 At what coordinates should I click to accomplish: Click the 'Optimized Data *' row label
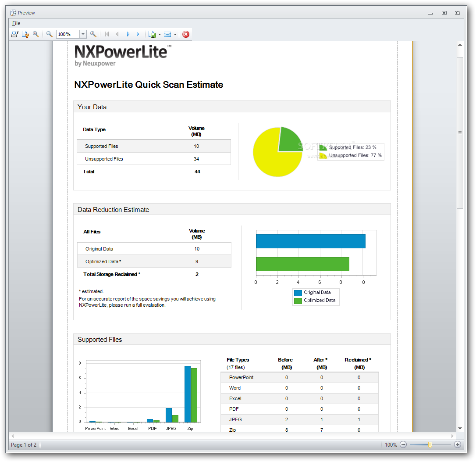click(103, 261)
